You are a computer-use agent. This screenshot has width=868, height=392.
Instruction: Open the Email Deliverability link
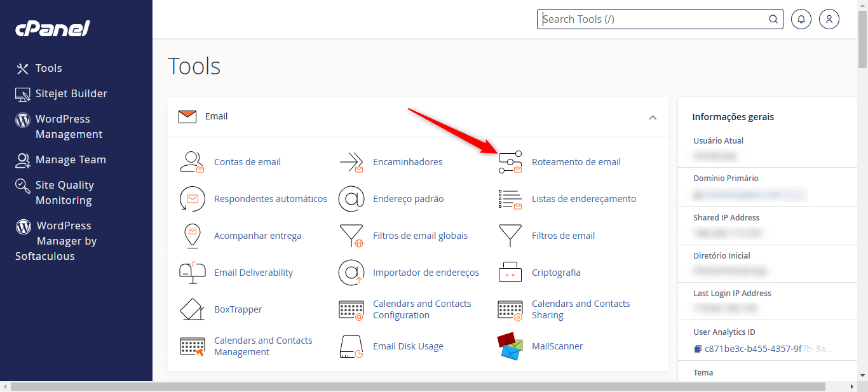click(x=254, y=273)
